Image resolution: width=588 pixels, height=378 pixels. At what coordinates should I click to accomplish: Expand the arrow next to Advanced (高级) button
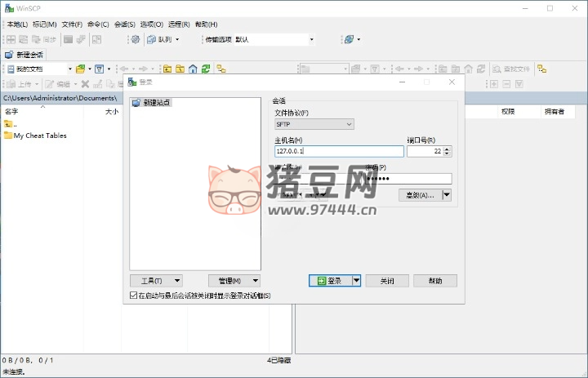(x=446, y=194)
